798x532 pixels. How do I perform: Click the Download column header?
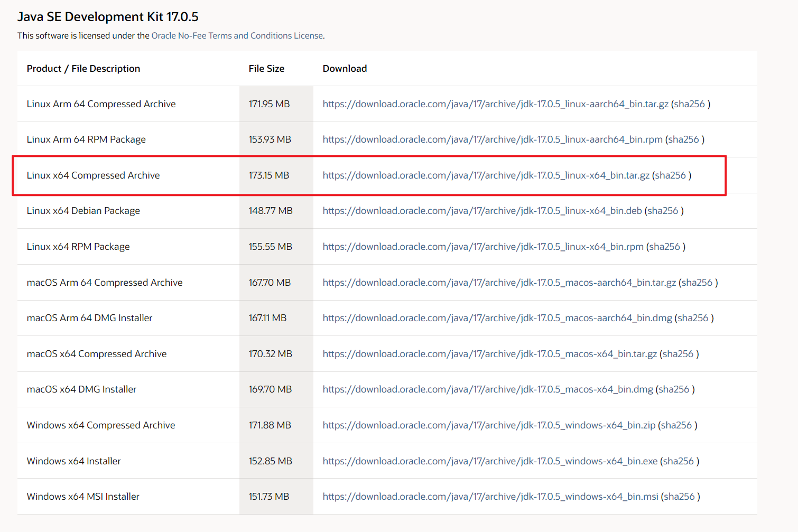coord(345,69)
